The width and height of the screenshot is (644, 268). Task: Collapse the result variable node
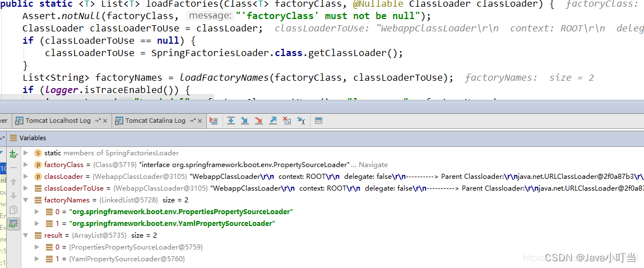[x=26, y=235]
